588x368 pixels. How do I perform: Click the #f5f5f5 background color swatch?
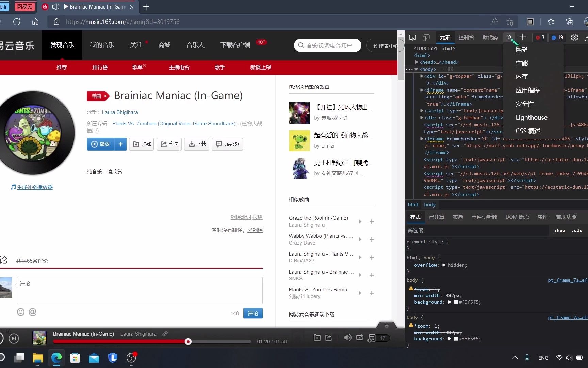click(456, 302)
